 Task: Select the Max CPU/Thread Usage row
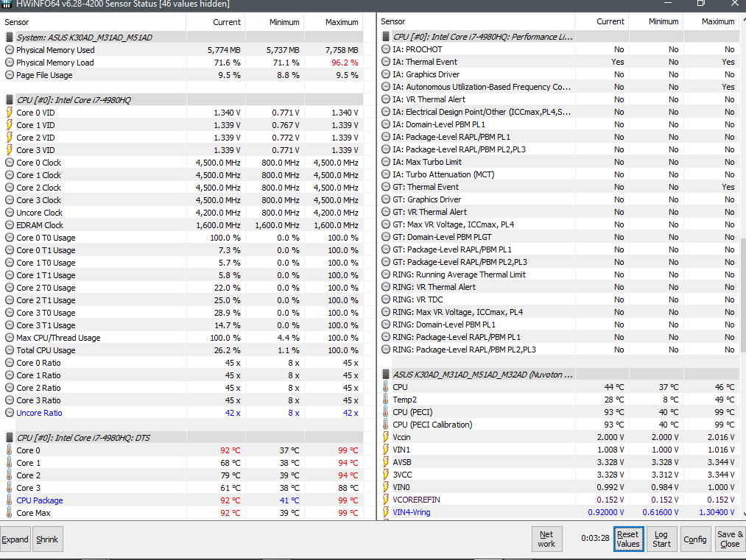pyautogui.click(x=182, y=338)
